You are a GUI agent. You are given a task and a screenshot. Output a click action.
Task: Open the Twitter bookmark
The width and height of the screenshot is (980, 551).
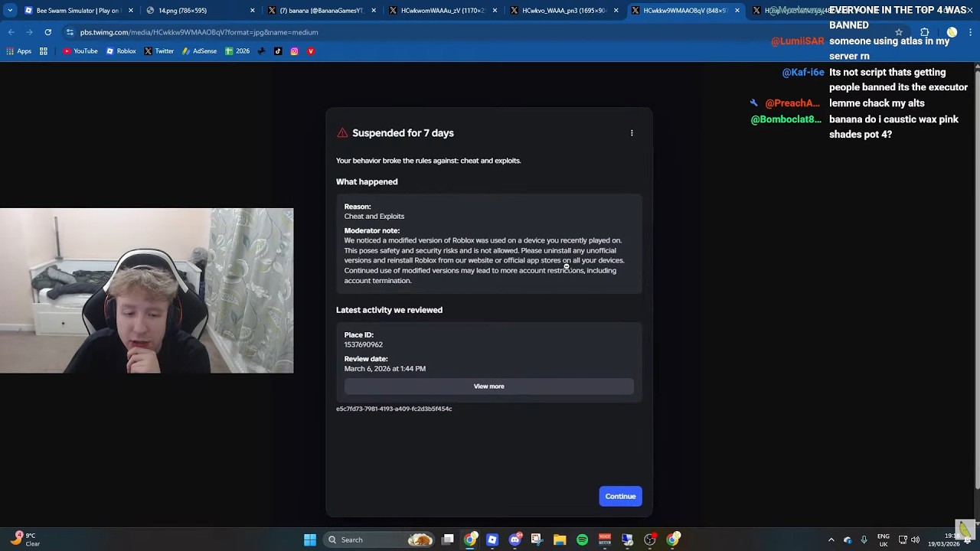click(x=159, y=51)
